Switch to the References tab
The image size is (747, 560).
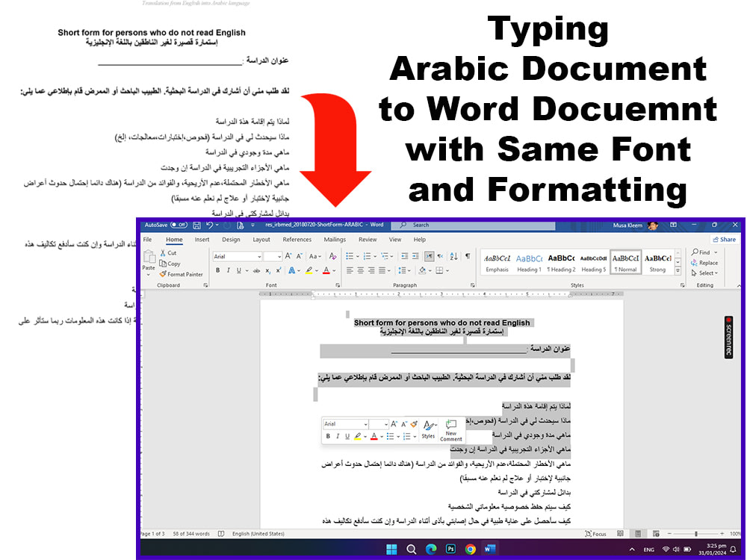pyautogui.click(x=297, y=240)
